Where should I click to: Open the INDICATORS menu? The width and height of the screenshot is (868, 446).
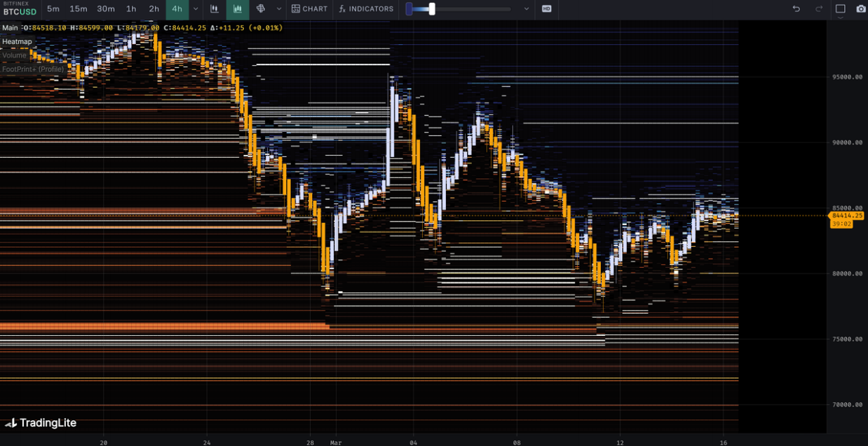click(x=366, y=9)
